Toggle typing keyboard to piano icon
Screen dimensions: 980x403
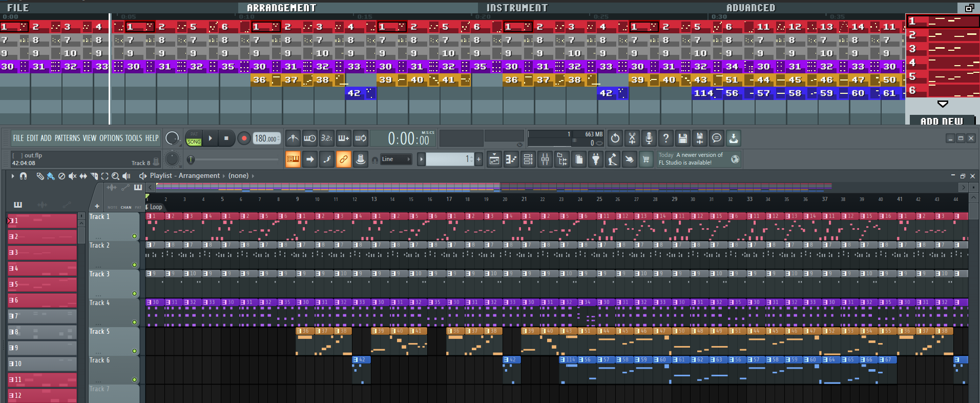(x=293, y=159)
